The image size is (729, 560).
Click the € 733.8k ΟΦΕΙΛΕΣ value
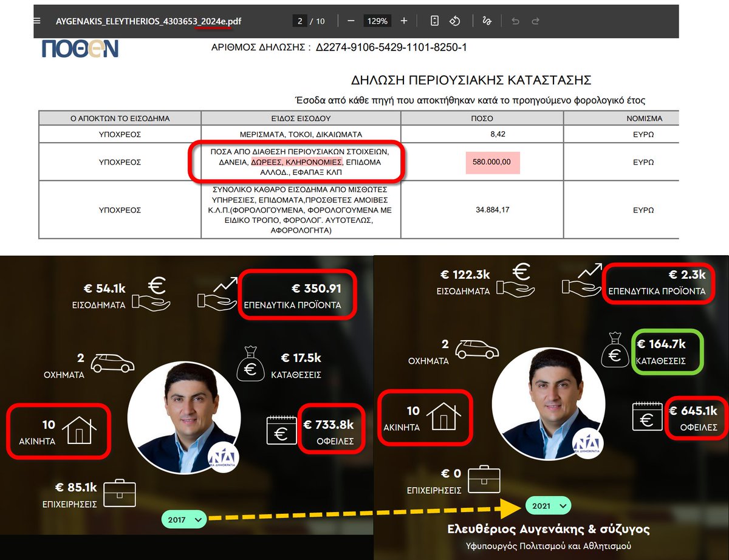click(329, 424)
